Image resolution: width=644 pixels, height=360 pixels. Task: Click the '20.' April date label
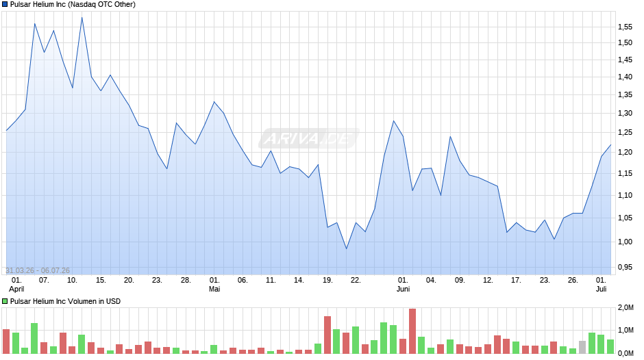click(x=129, y=281)
